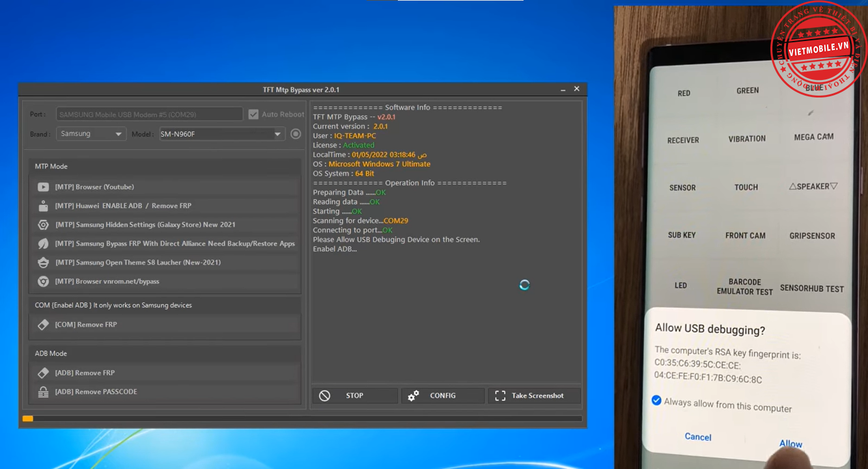The width and height of the screenshot is (868, 469).
Task: Tap SENSORHUB TEST on phone
Action: click(812, 288)
